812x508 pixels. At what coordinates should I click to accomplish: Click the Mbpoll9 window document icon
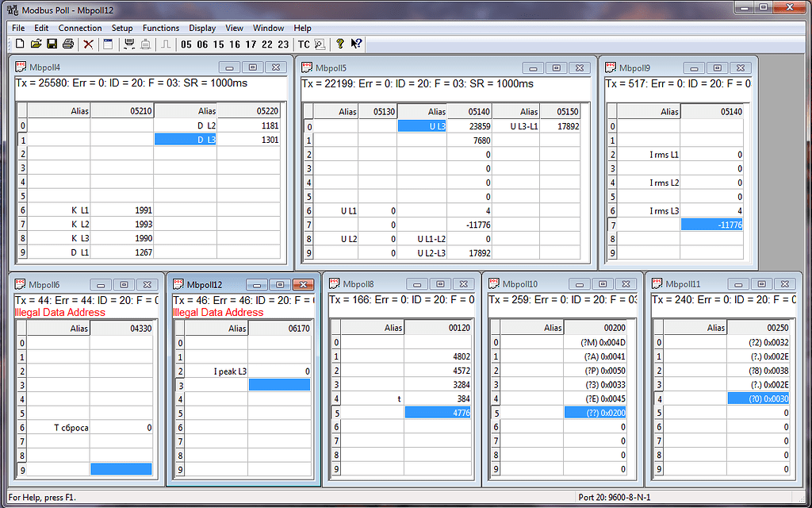pyautogui.click(x=611, y=67)
